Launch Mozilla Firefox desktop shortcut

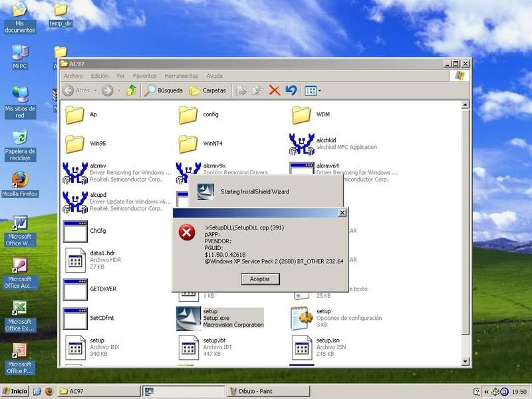pos(20,185)
